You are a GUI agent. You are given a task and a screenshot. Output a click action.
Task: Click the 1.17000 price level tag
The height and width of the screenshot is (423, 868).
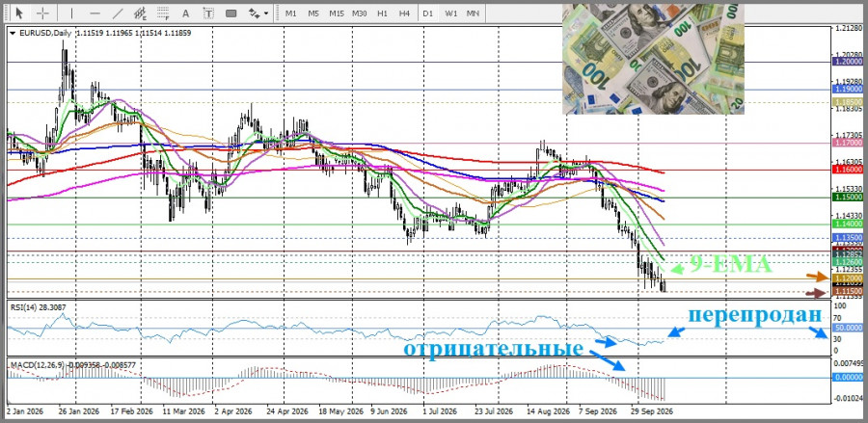tap(847, 143)
